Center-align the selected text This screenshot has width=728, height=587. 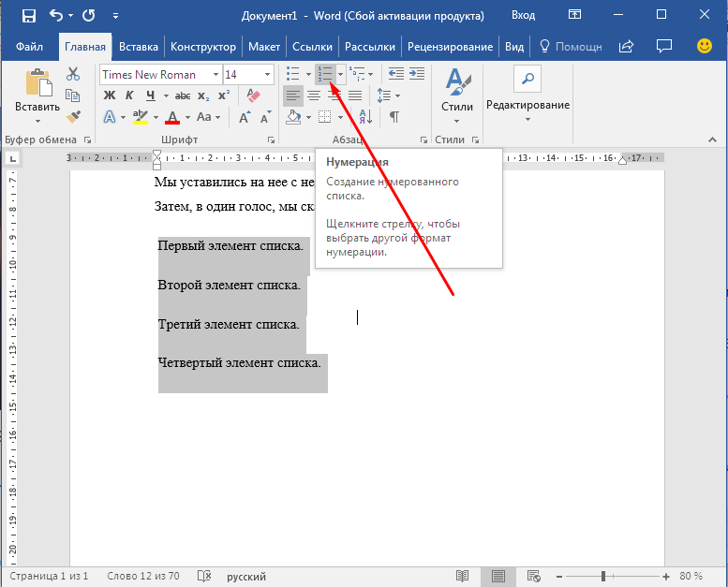314,95
